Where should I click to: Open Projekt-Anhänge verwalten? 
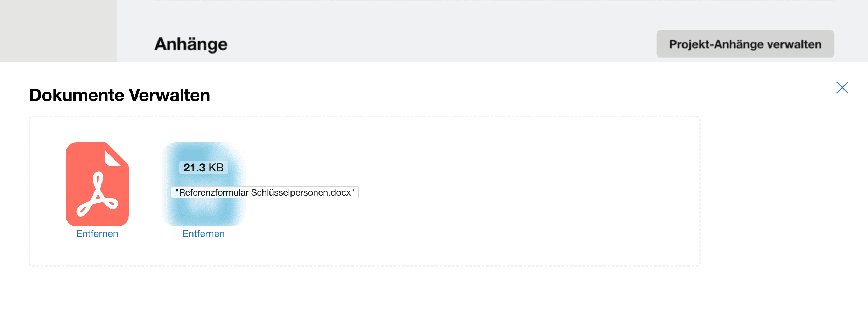[x=745, y=44]
